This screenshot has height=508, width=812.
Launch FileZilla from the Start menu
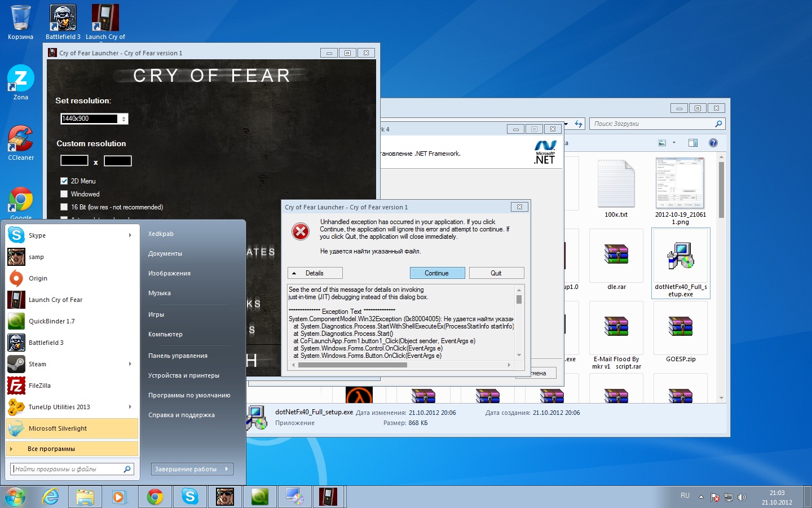(x=71, y=386)
